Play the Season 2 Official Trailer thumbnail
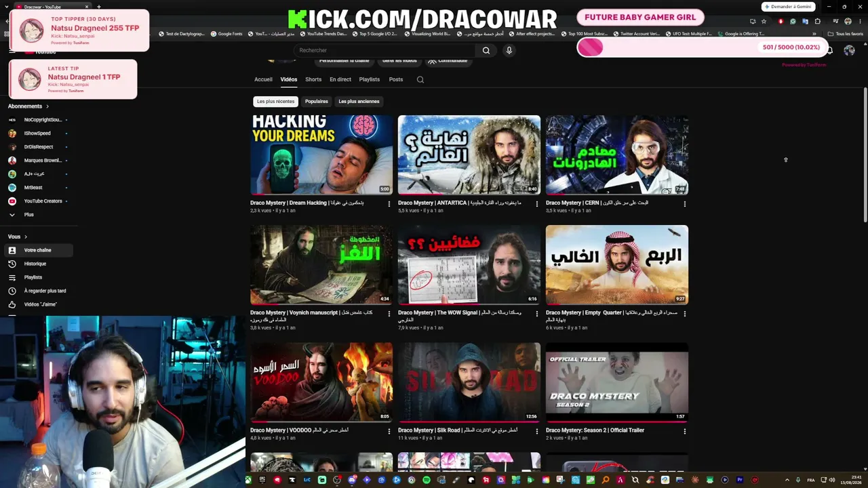This screenshot has width=868, height=488. (617, 382)
